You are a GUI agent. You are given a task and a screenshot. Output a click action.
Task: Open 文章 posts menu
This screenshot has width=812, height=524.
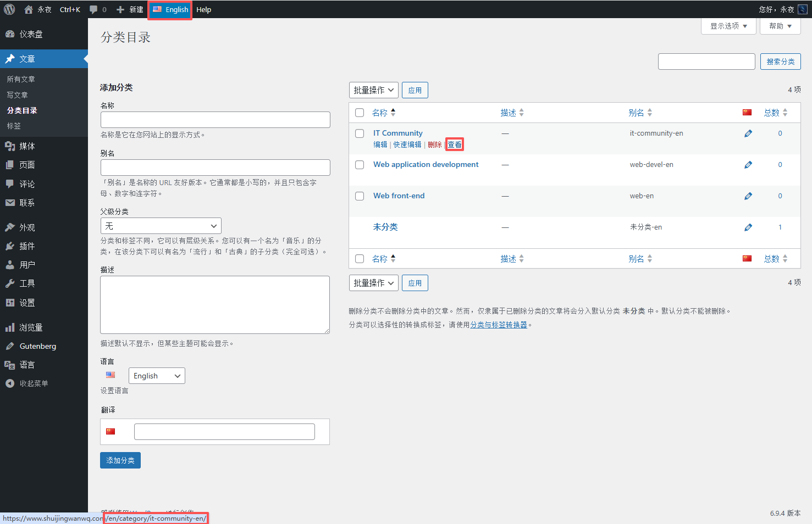click(x=44, y=59)
